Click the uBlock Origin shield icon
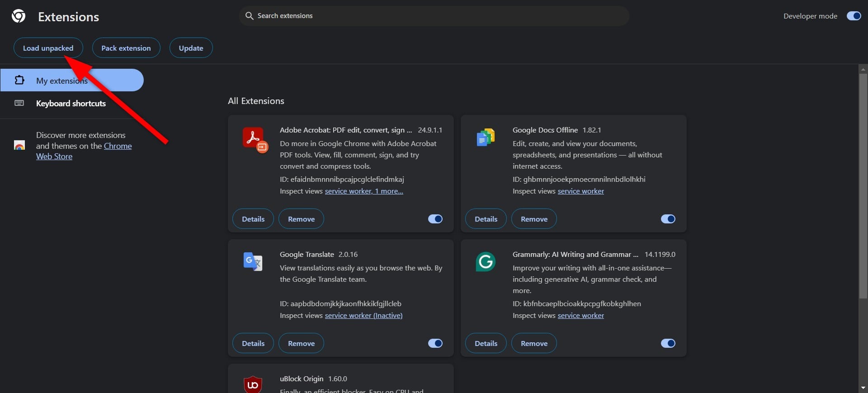Screen dimensions: 868x393 (253, 384)
